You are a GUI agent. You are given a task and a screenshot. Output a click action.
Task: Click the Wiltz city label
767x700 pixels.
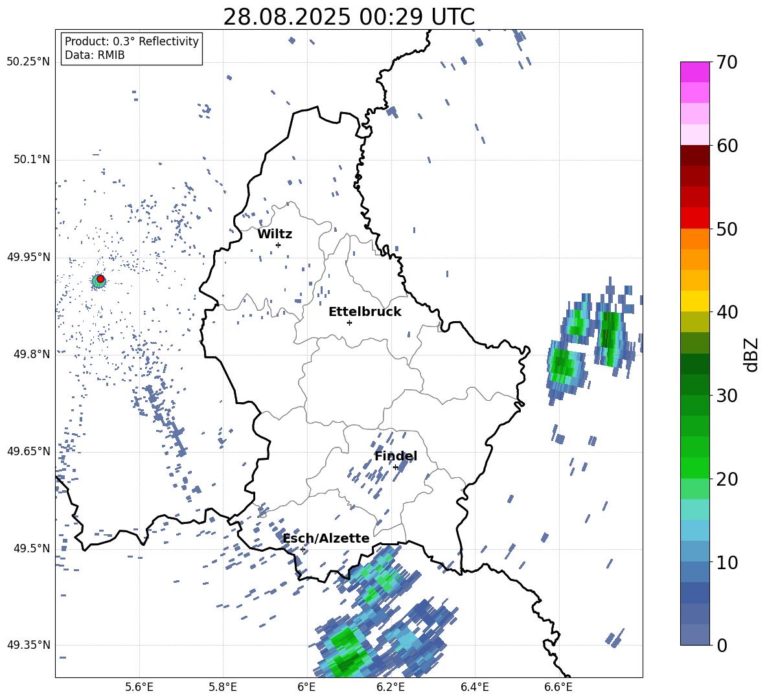(x=275, y=234)
